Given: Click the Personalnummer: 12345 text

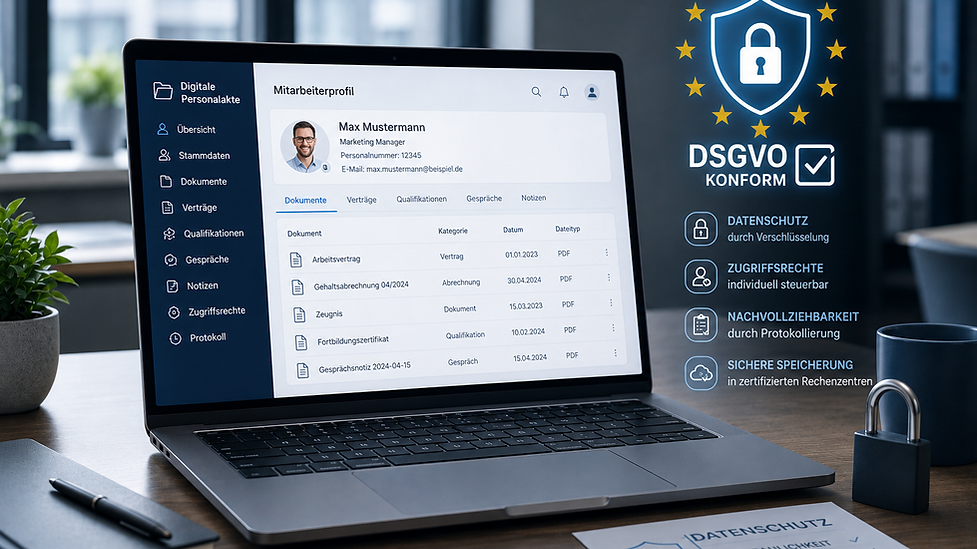Looking at the screenshot, I should [x=381, y=155].
